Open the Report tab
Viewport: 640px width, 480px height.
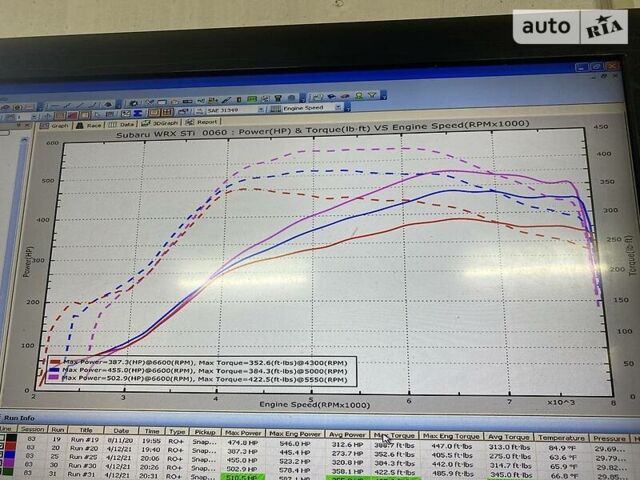202,122
